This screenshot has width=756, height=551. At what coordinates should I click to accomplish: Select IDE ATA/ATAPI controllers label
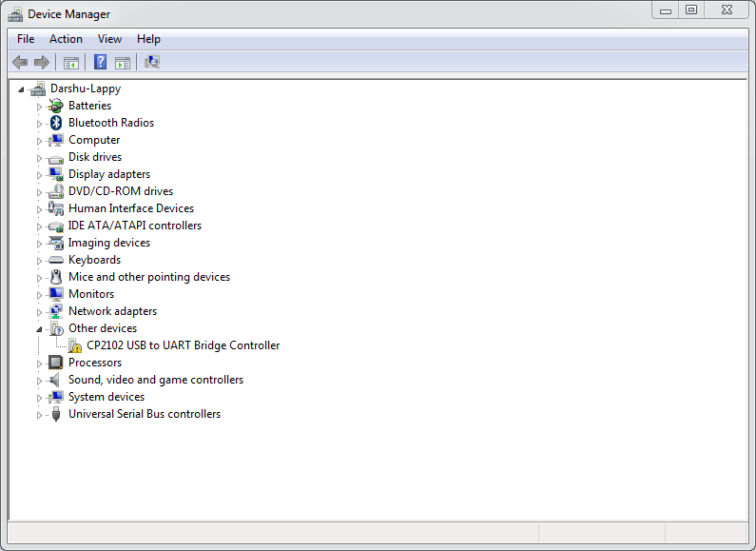coord(134,226)
